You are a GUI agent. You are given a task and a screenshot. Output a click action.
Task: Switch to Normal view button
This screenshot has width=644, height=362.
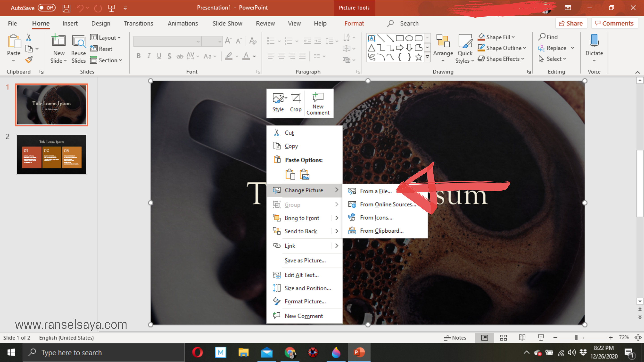point(485,338)
